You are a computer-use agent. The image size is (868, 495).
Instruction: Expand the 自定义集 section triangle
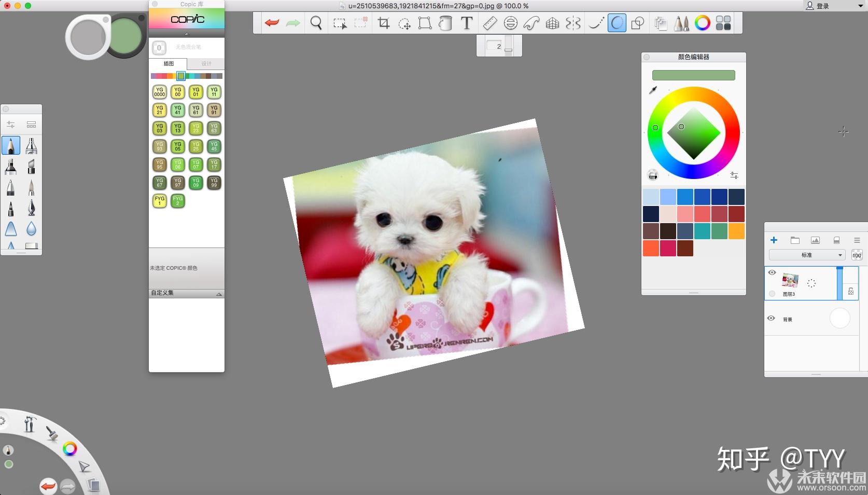(x=219, y=294)
